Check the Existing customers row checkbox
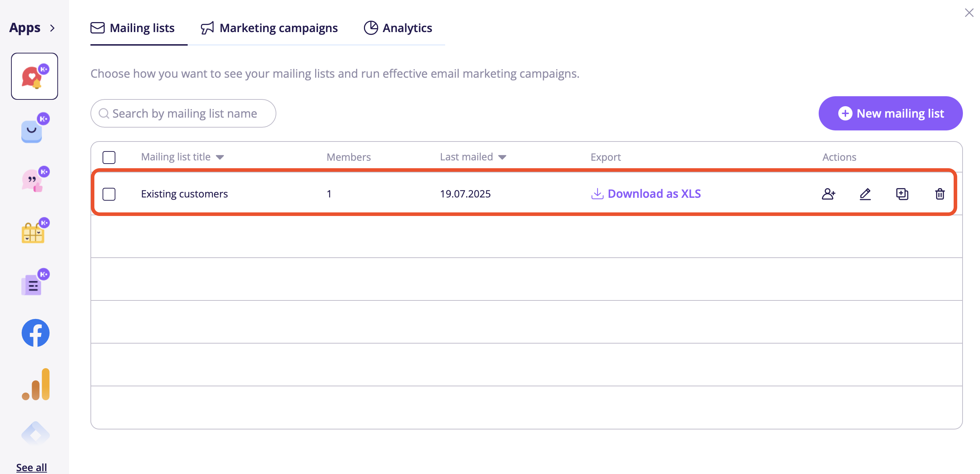The image size is (980, 474). [x=109, y=194]
